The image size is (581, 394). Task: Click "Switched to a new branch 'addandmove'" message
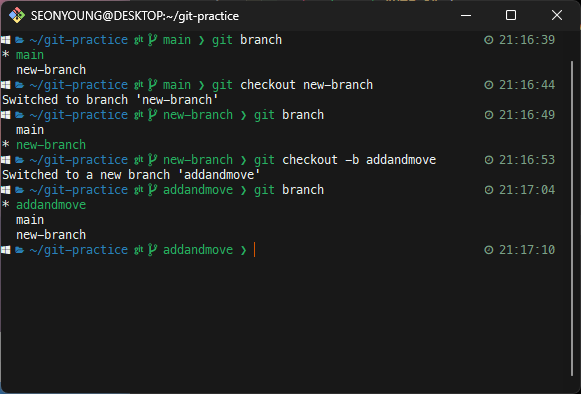click(131, 175)
